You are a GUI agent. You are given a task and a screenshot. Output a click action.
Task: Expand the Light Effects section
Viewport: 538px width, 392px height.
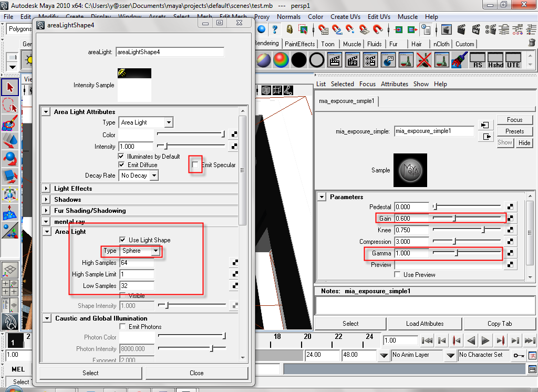tap(46, 189)
